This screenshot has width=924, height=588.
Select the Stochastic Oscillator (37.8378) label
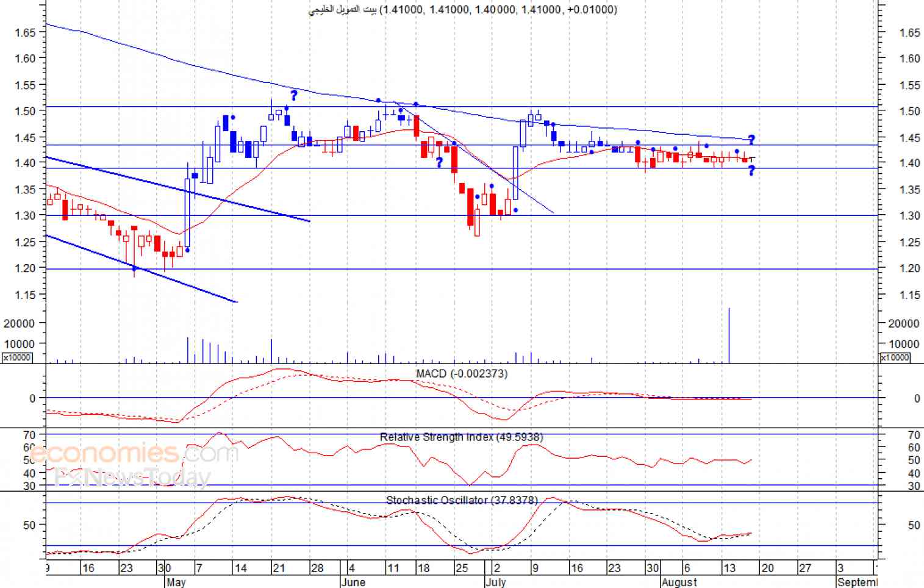point(462,500)
